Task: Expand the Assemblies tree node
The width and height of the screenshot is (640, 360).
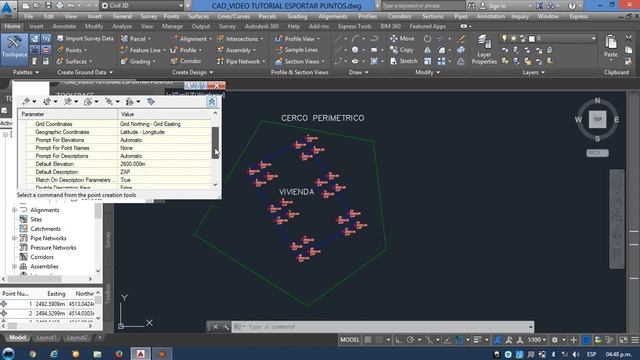Action: [14, 266]
